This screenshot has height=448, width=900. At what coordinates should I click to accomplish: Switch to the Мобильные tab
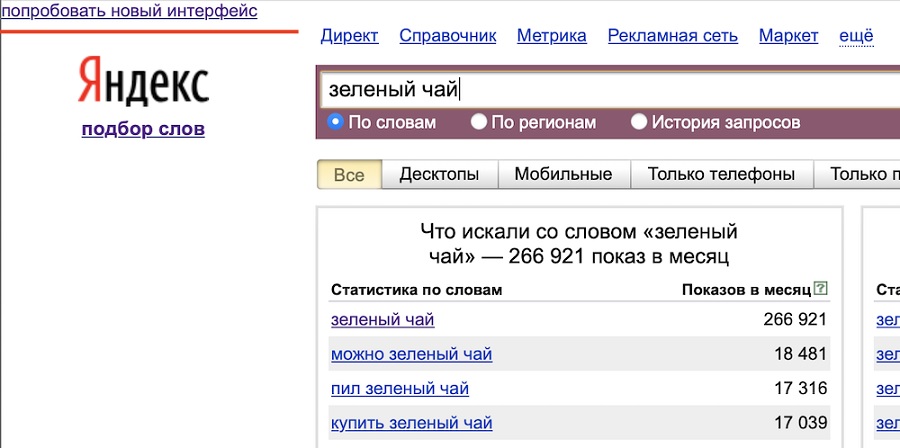tap(564, 174)
